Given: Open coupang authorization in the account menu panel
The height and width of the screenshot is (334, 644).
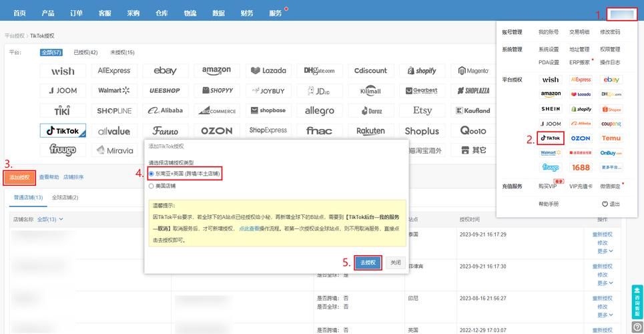Looking at the screenshot, I should click(611, 124).
